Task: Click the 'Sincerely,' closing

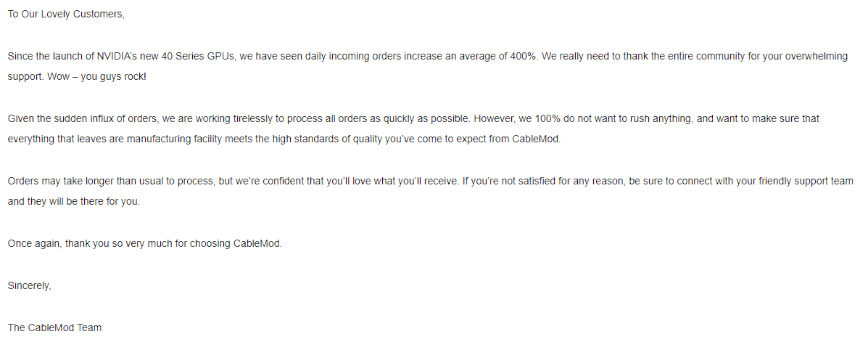Action: point(29,286)
